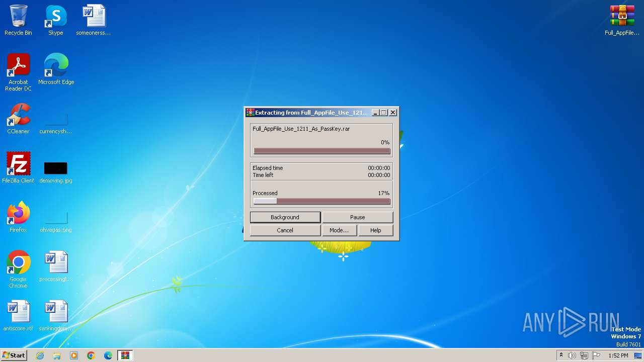Click the Processed label
The height and width of the screenshot is (362, 644).
265,193
